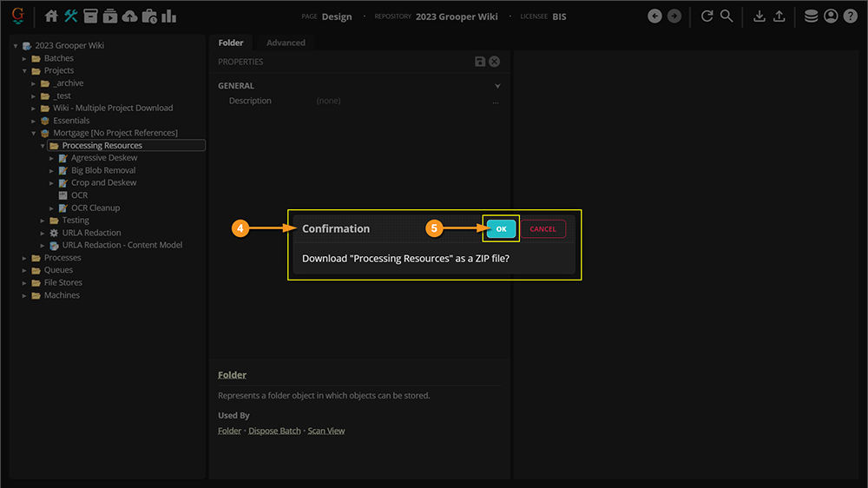Image resolution: width=868 pixels, height=488 pixels.
Task: Expand the Batches folder arrow
Action: click(24, 58)
